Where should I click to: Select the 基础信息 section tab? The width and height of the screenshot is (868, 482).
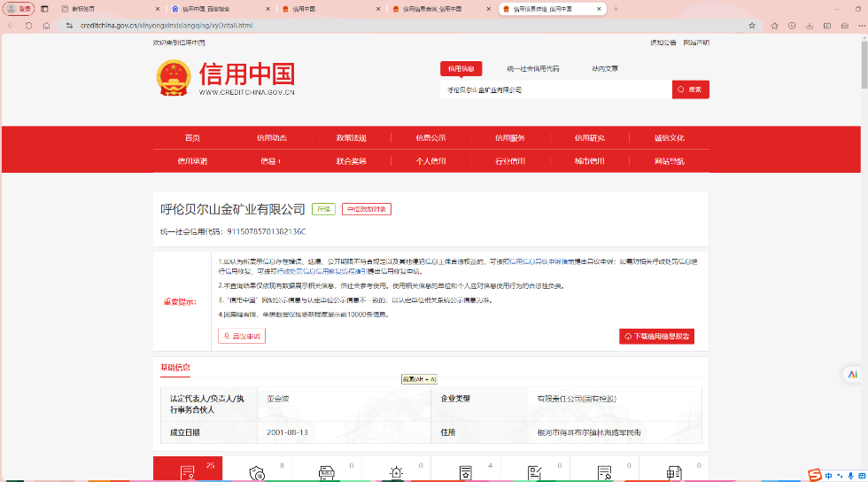coord(175,368)
